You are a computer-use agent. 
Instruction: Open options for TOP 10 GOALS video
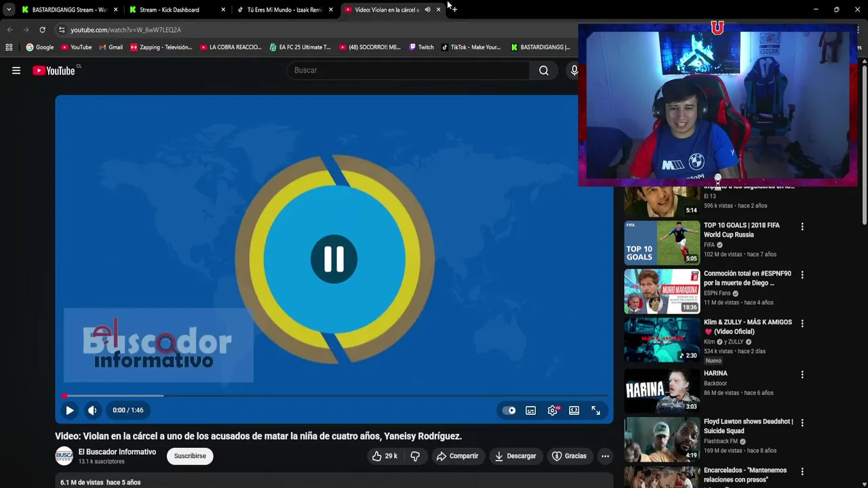point(802,227)
